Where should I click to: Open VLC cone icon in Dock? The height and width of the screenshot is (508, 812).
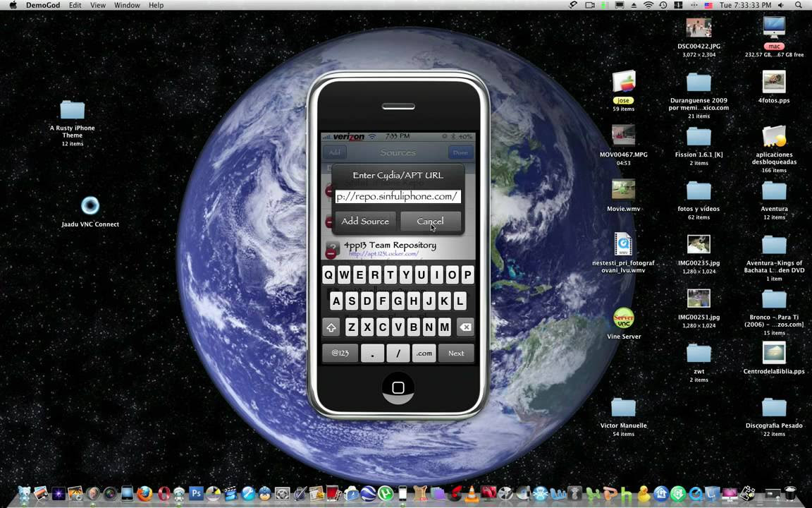pyautogui.click(x=472, y=494)
